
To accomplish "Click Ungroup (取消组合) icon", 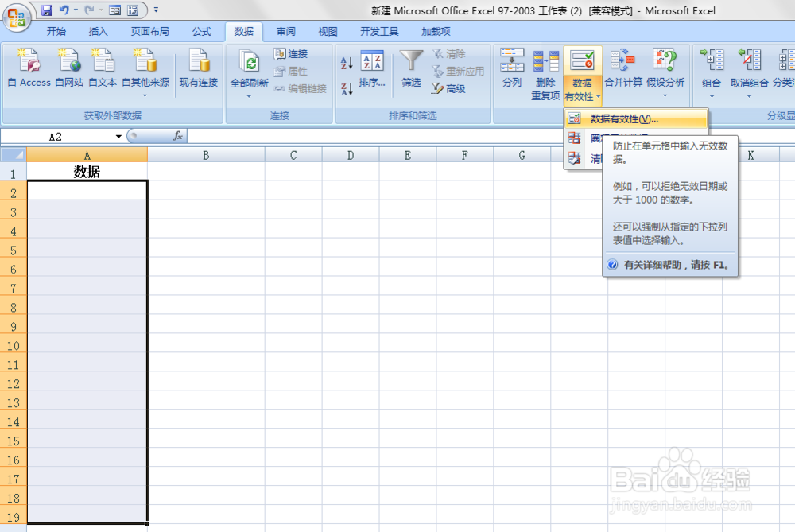I will [x=750, y=61].
